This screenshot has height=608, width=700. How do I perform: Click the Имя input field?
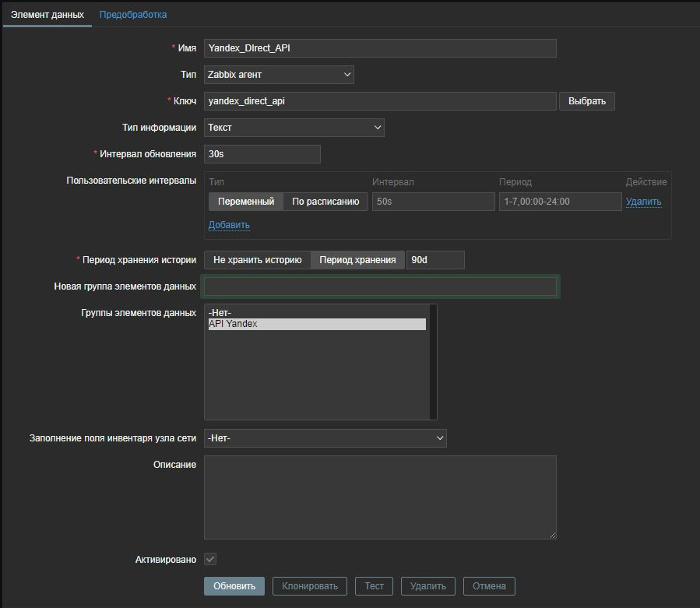pyautogui.click(x=380, y=48)
